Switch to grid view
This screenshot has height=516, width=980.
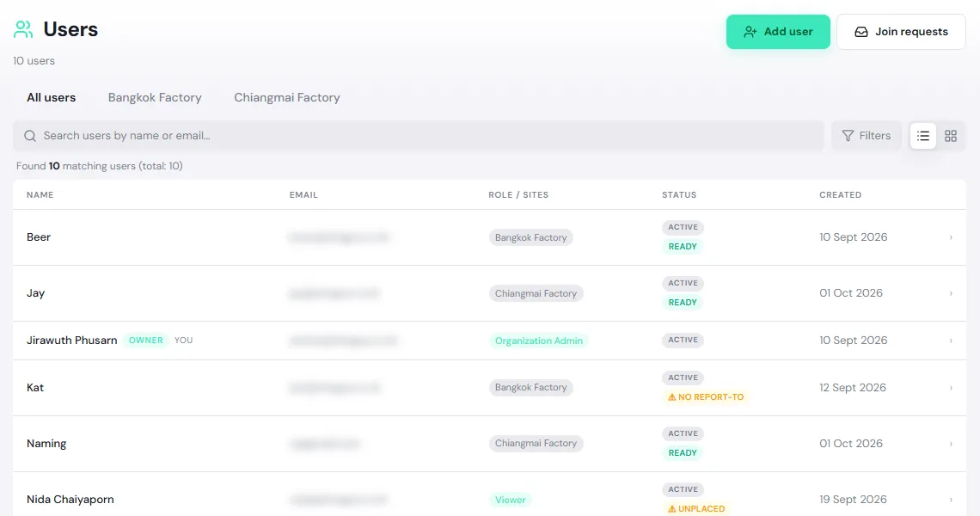pyautogui.click(x=951, y=136)
